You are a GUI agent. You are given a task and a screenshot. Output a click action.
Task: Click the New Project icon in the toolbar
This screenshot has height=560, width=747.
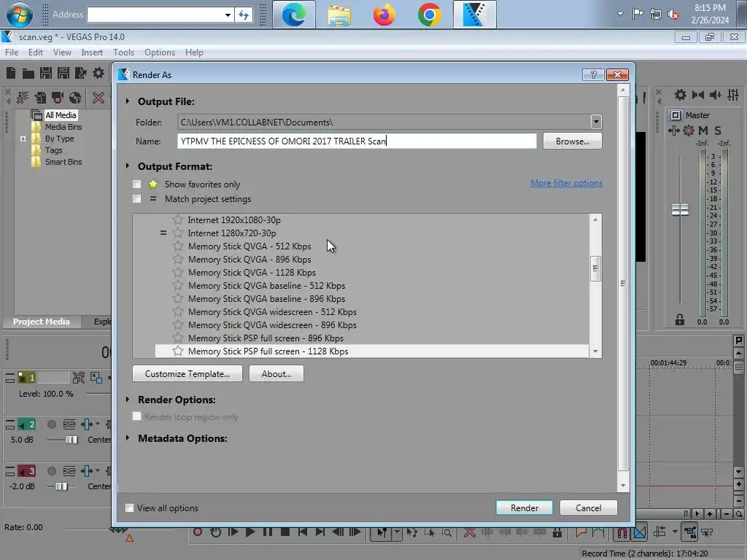(11, 73)
